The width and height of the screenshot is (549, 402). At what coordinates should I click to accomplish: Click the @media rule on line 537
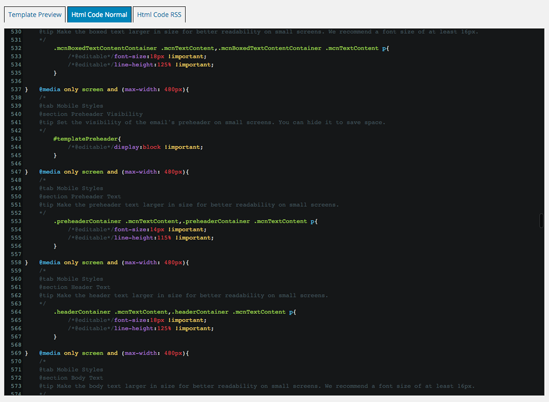[x=114, y=90]
